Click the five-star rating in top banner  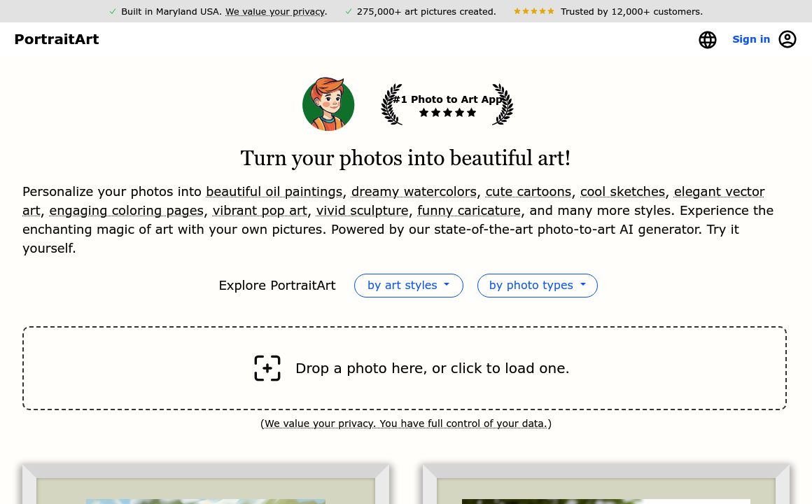(534, 11)
